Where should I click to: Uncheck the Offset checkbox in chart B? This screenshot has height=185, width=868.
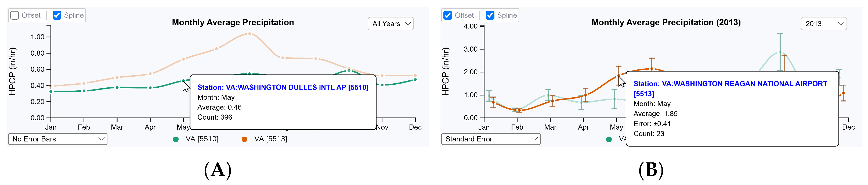click(448, 16)
